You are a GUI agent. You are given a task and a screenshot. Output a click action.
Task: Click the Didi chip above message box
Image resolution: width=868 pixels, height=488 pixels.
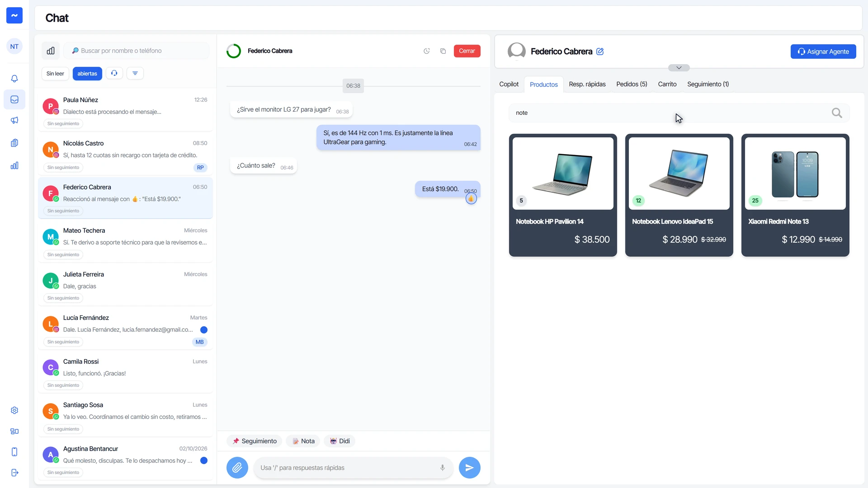340,441
